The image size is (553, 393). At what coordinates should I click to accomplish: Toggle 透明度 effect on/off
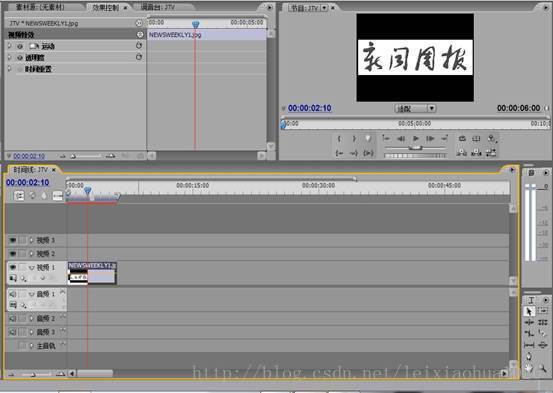(x=20, y=58)
